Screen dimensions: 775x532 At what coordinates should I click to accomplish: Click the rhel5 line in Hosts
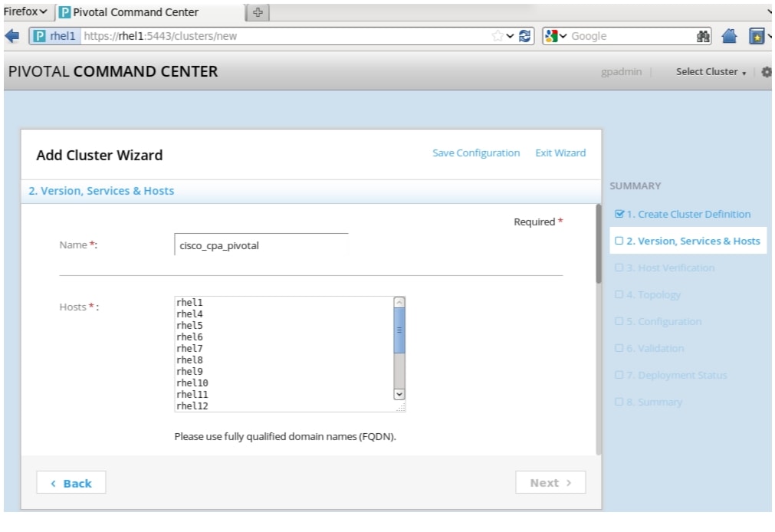coord(189,325)
